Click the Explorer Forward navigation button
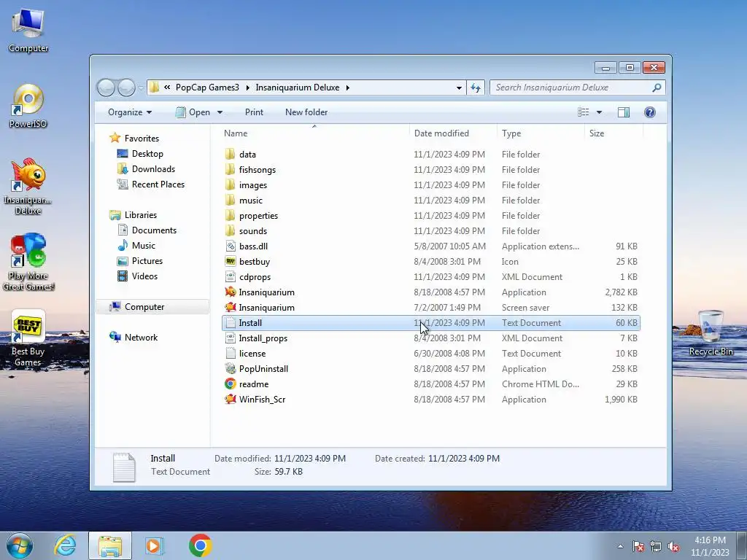The height and width of the screenshot is (560, 747). pos(126,87)
